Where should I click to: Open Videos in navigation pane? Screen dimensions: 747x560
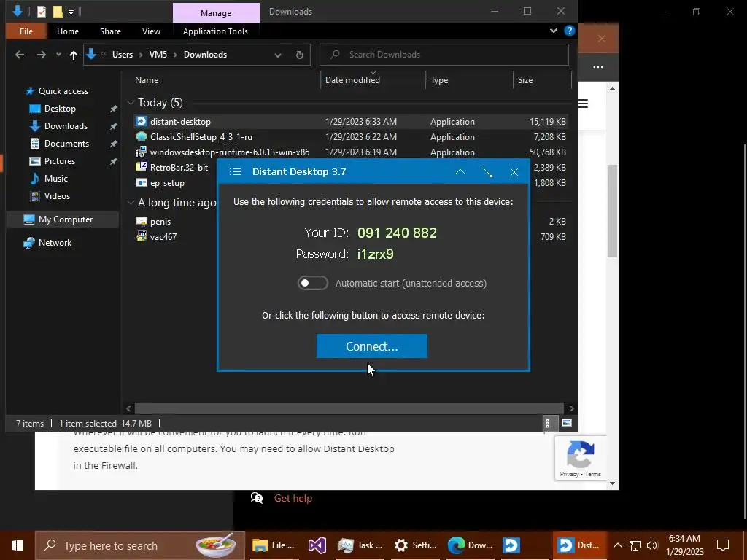pyautogui.click(x=57, y=195)
